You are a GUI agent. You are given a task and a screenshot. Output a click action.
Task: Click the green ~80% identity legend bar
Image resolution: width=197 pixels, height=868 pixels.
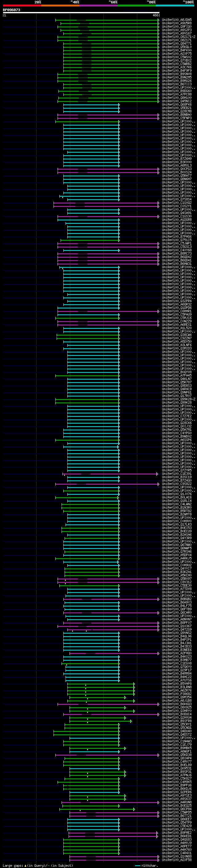[137, 6]
